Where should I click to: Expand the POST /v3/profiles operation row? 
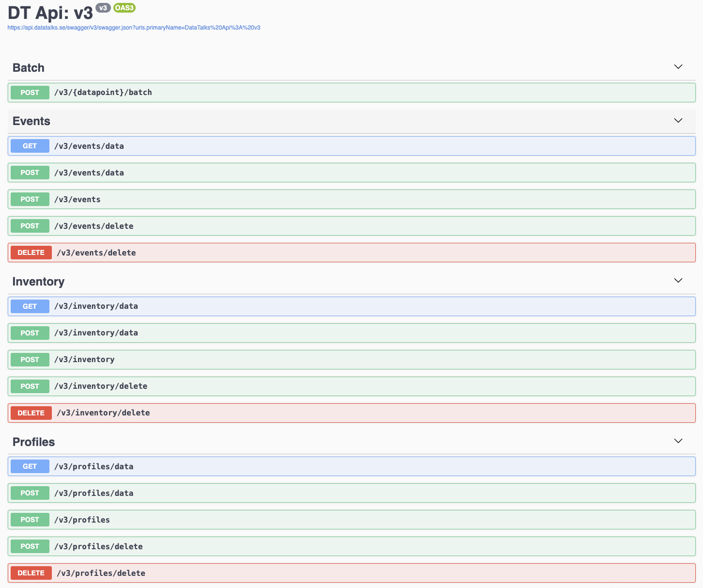(x=352, y=520)
